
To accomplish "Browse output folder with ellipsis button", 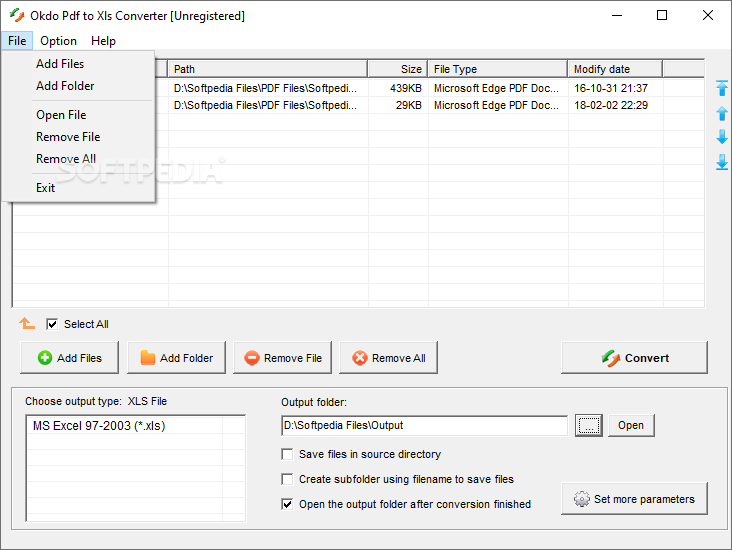I will 589,425.
